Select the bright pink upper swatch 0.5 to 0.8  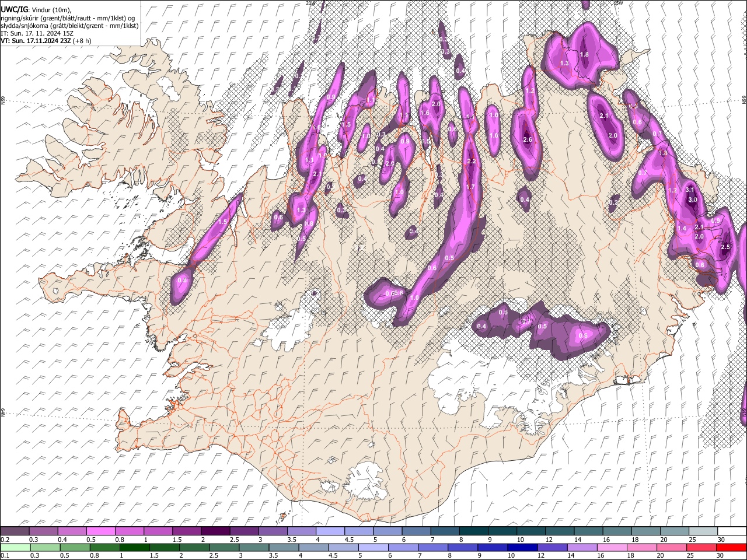(100, 531)
